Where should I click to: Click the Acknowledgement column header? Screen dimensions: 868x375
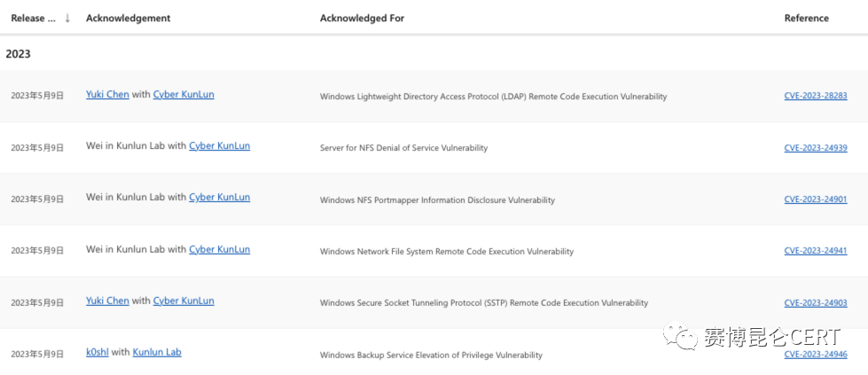pyautogui.click(x=128, y=18)
